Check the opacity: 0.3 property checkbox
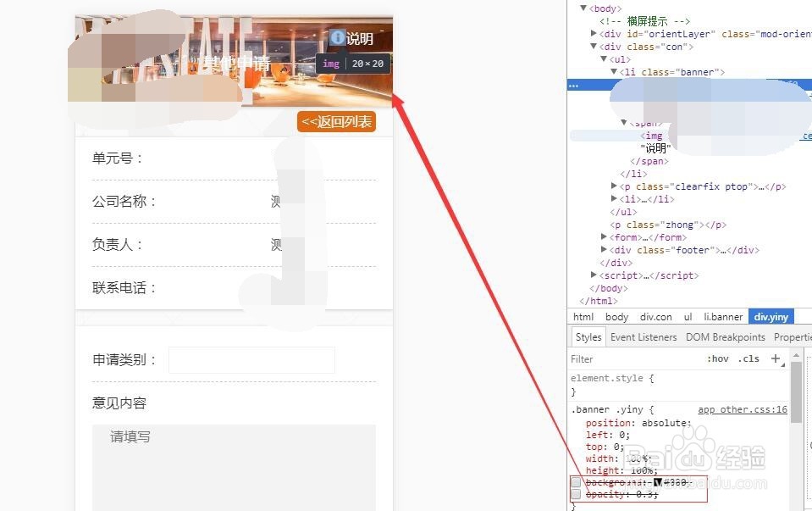 575,493
